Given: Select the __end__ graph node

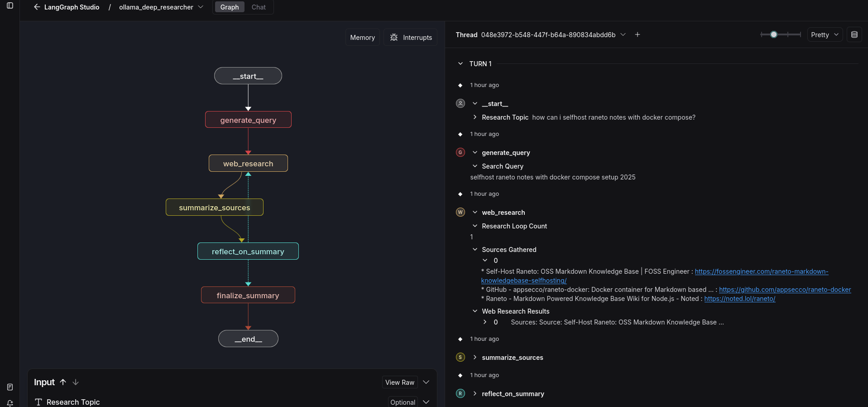Looking at the screenshot, I should coord(248,339).
